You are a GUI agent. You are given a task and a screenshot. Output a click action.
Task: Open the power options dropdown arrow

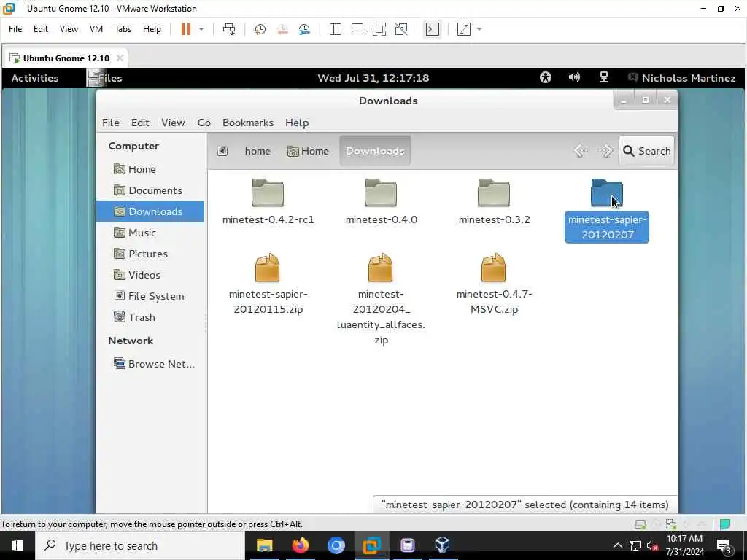click(201, 29)
